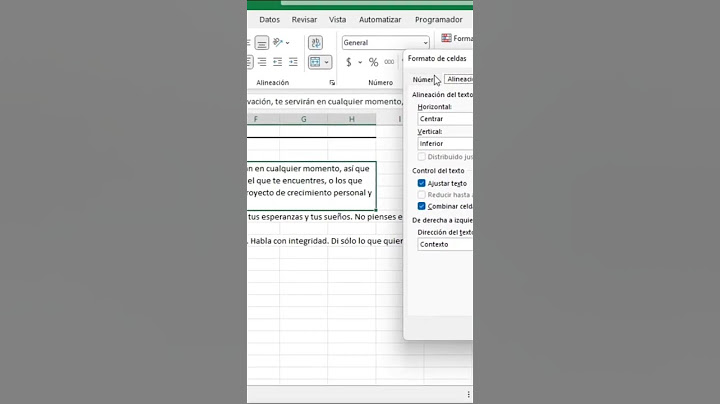720x404 pixels.
Task: Open the Revisar ribbon tab
Action: point(304,20)
